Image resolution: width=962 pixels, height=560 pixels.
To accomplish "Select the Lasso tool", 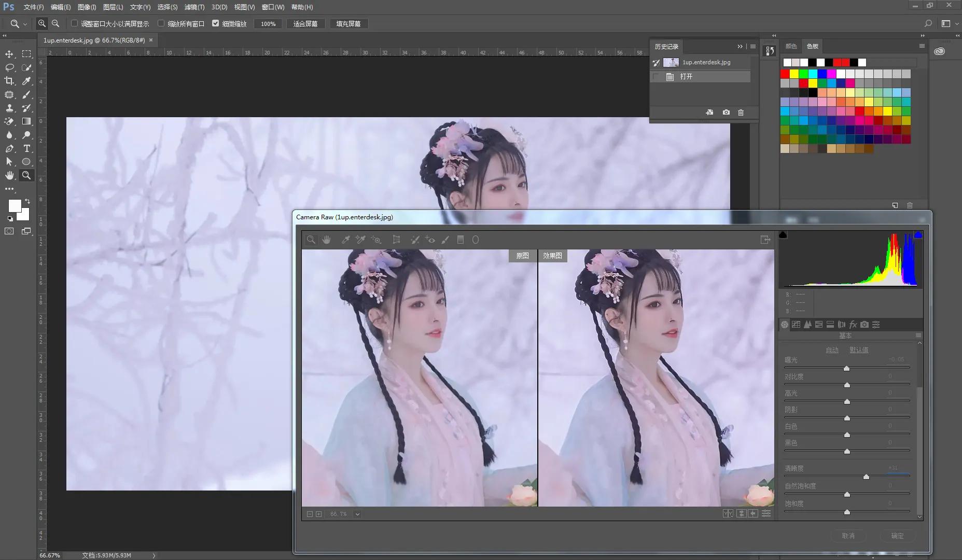I will pyautogui.click(x=9, y=67).
